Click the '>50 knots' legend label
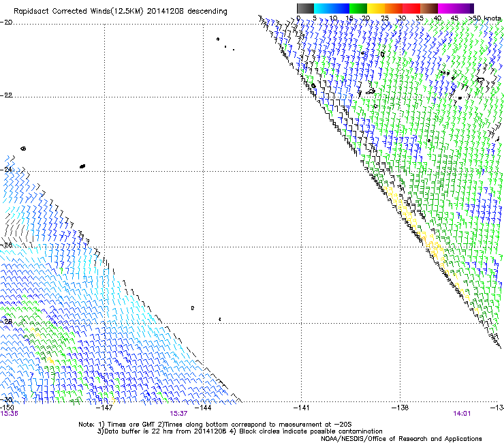The width and height of the screenshot is (504, 443). point(484,18)
